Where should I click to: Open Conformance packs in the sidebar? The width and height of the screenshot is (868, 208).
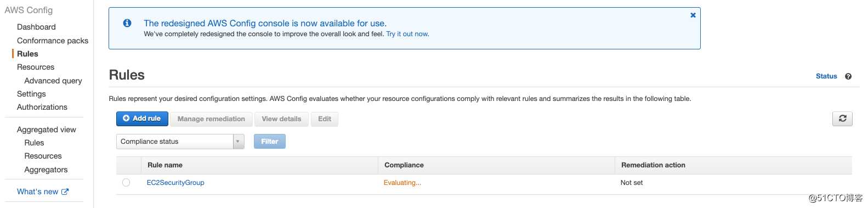coord(53,41)
